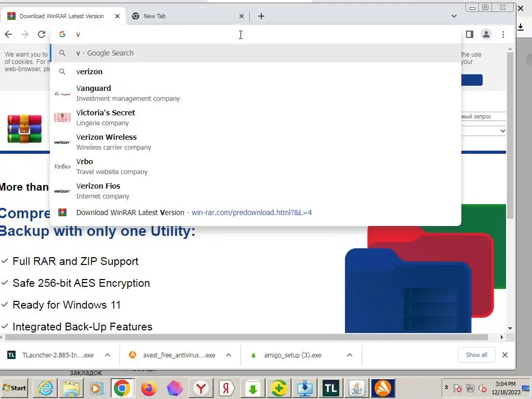Click Show all downloads button
532x399 pixels.
[x=476, y=355]
